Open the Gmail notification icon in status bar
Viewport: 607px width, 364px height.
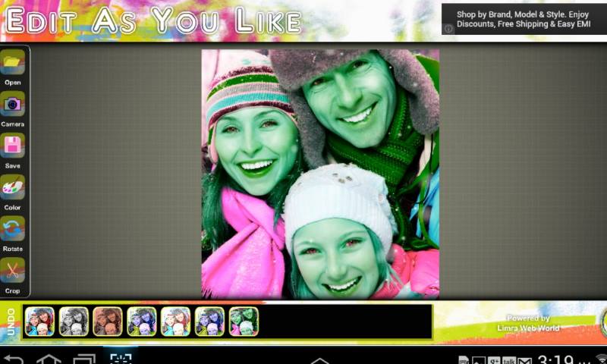coord(524,360)
